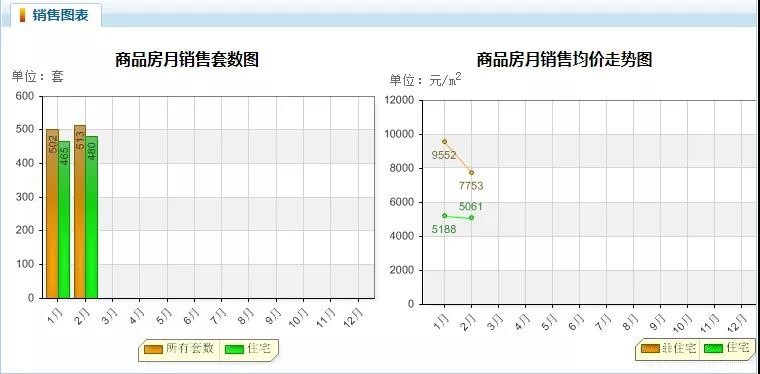Click the February green bar labeled 480
The image size is (760, 374).
click(x=92, y=217)
